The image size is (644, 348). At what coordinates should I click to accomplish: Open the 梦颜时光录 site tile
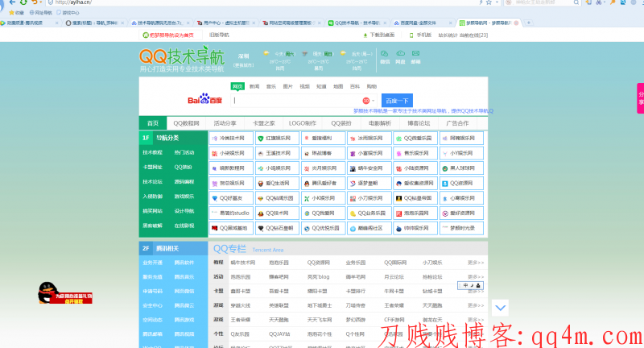point(461,229)
